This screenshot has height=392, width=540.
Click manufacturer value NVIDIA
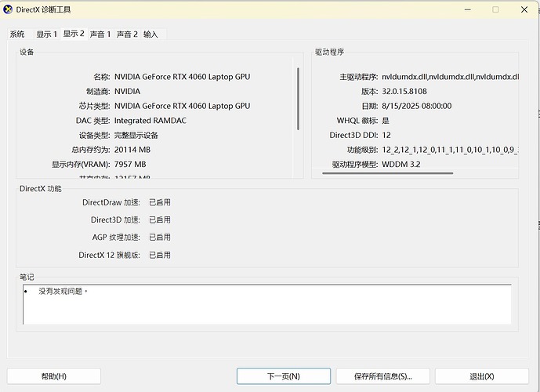click(128, 91)
